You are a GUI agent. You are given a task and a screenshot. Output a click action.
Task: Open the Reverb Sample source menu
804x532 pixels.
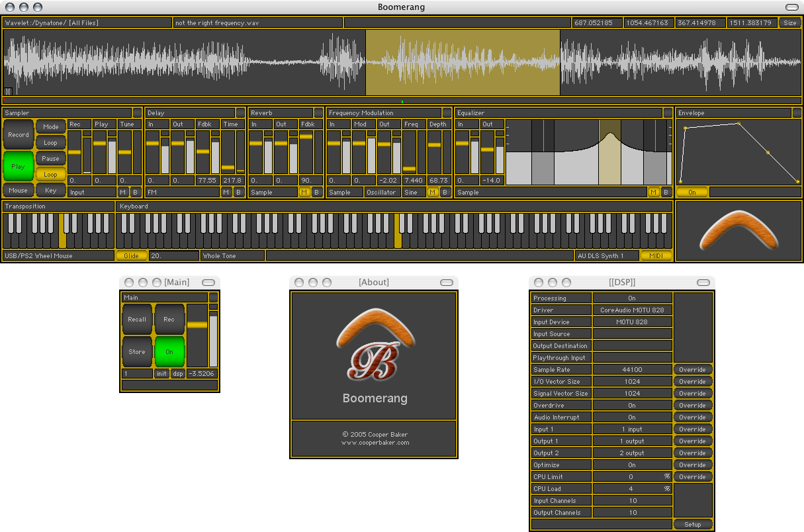pos(273,193)
